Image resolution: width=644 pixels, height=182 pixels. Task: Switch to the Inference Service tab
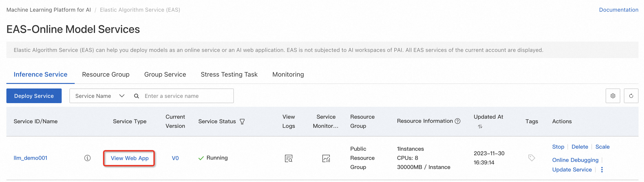[40, 74]
